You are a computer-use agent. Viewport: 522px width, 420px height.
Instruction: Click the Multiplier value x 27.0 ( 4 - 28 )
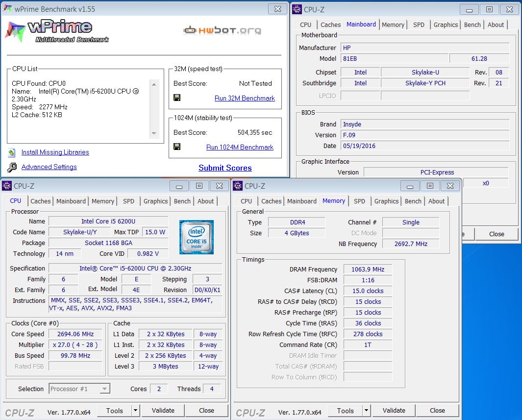click(75, 345)
